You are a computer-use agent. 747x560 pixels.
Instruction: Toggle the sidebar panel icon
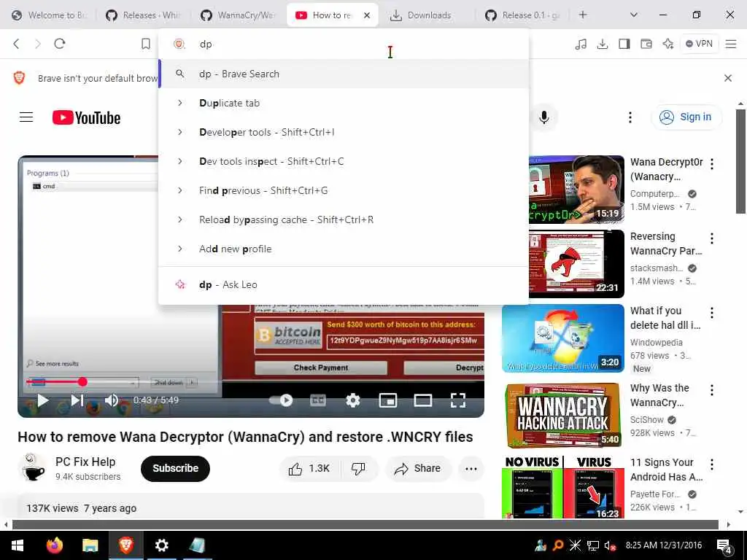(x=624, y=44)
